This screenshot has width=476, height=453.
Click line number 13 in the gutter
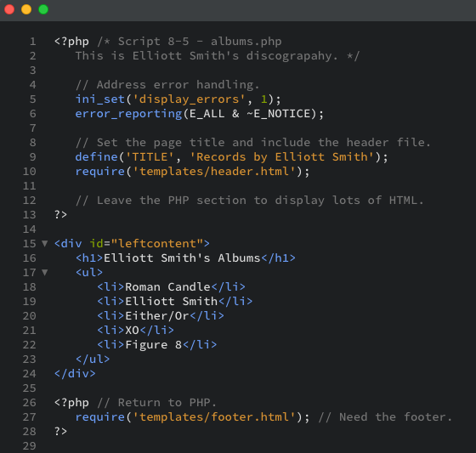30,215
